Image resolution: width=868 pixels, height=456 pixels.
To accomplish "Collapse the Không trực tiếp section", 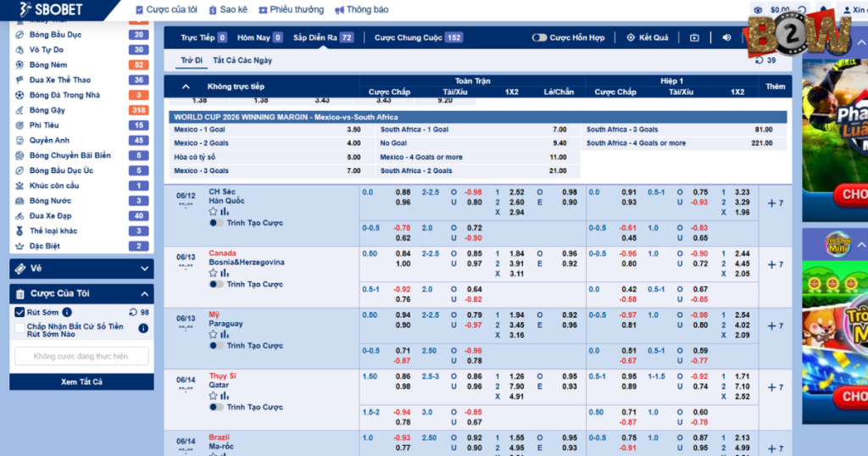I will (x=186, y=86).
